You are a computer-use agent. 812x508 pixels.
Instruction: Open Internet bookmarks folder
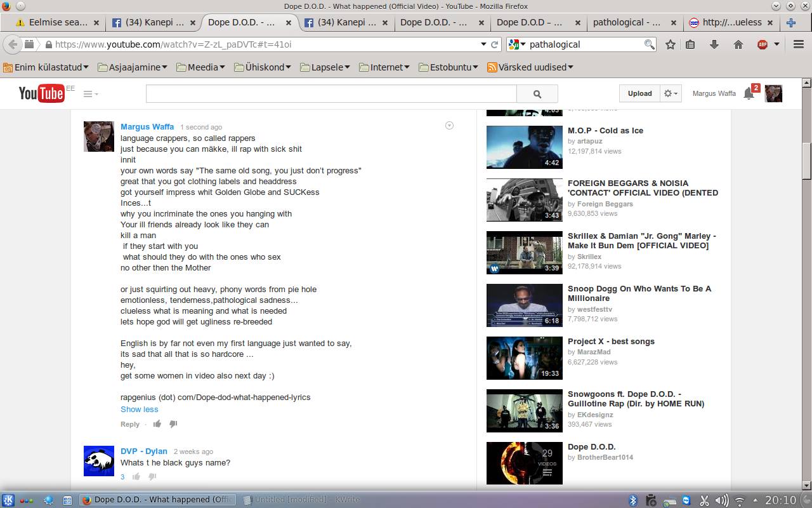pos(384,67)
